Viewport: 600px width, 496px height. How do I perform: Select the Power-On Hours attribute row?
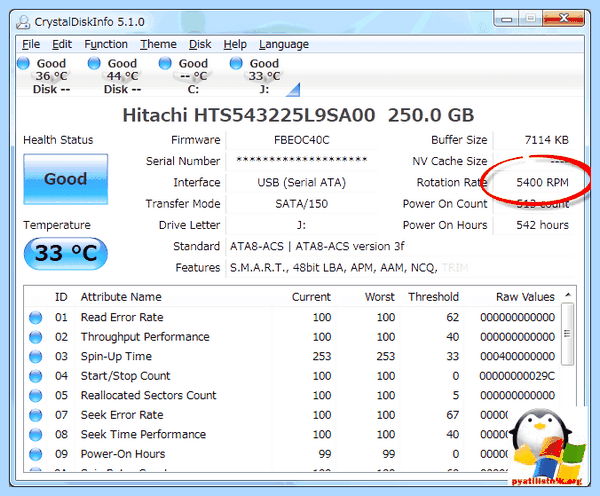pos(292,454)
